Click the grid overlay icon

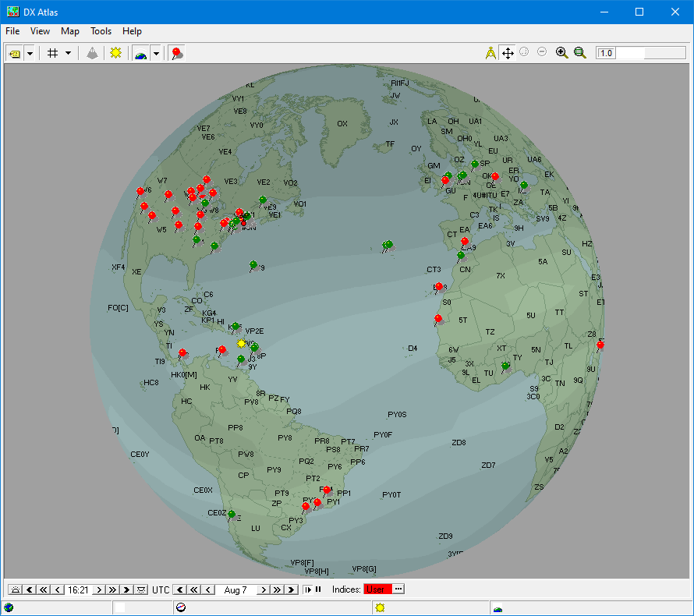52,53
